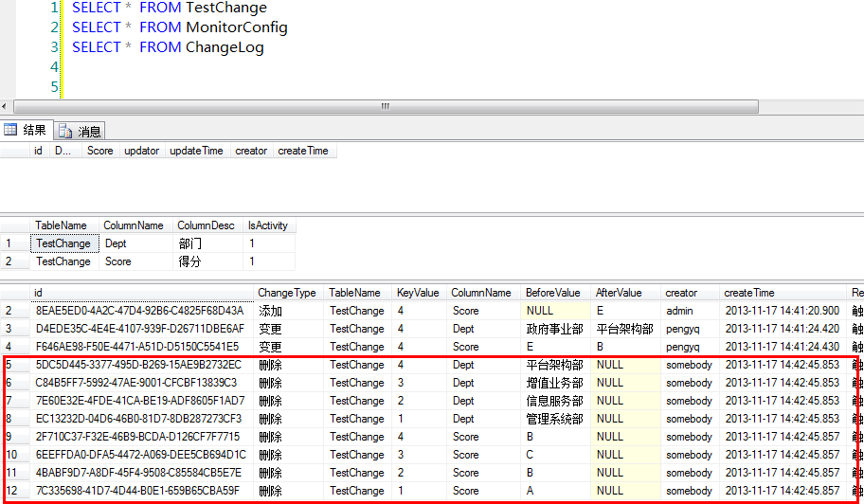Select the cell '得分' in ColumnDesc
The image size is (864, 504).
207,261
